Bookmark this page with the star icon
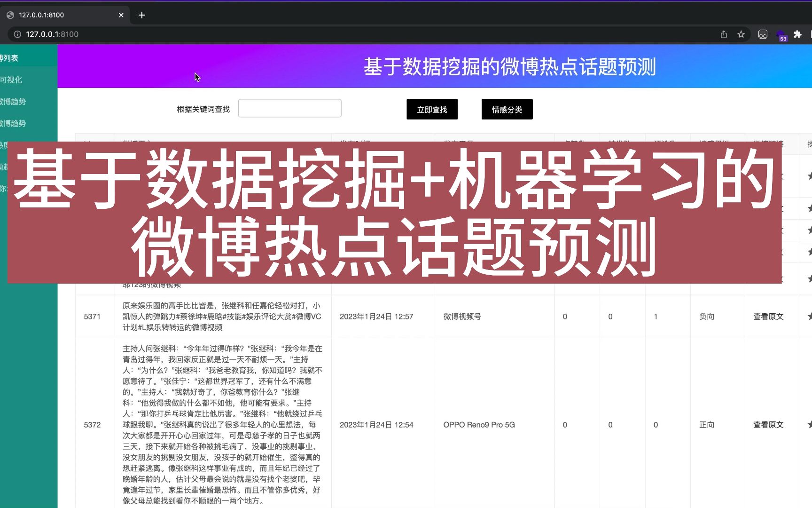 point(741,34)
